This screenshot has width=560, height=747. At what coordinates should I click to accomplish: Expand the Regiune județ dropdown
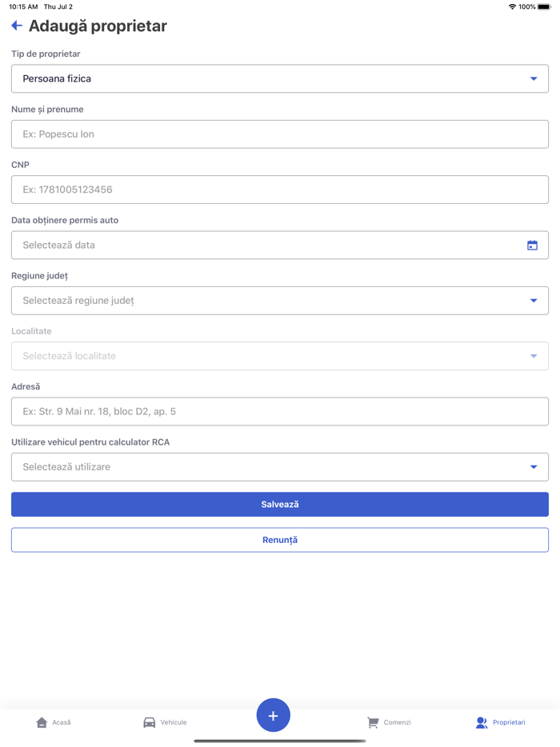(280, 301)
